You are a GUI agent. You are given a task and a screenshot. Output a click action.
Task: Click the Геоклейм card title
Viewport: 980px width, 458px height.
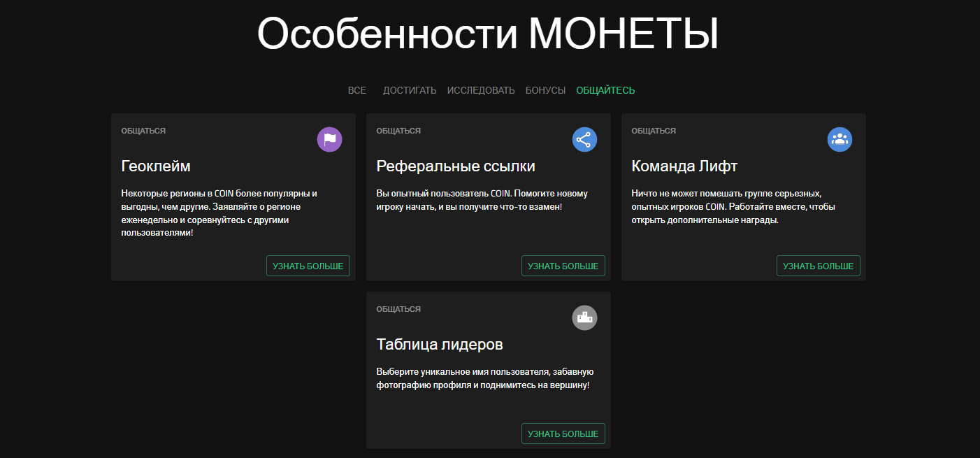click(x=156, y=166)
